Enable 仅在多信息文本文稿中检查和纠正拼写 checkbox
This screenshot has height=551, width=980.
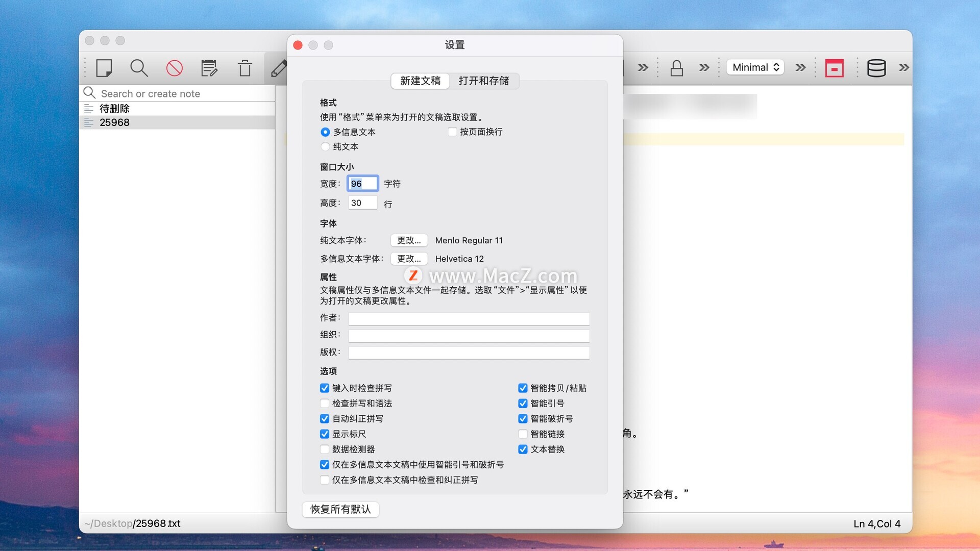(325, 480)
